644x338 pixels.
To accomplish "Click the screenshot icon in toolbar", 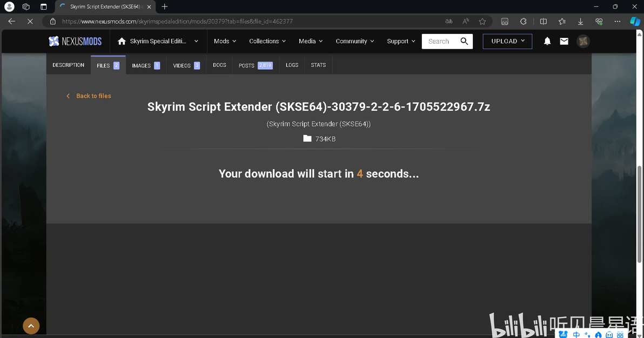I will coord(505,22).
